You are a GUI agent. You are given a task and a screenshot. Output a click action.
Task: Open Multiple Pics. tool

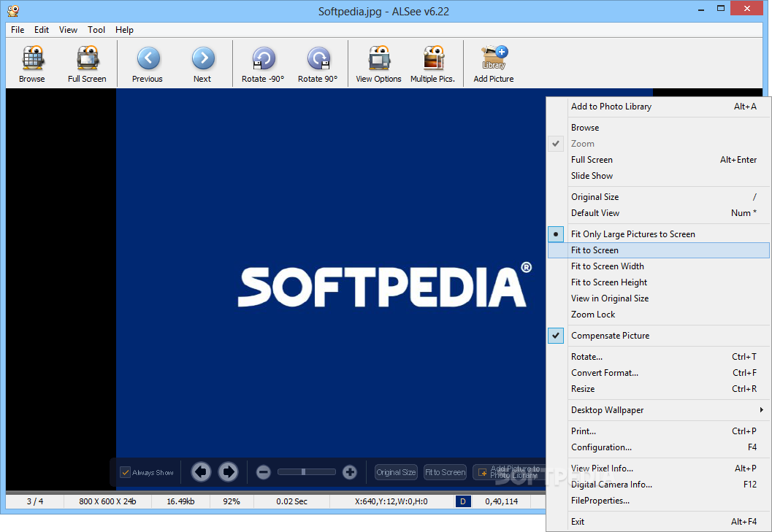point(433,64)
